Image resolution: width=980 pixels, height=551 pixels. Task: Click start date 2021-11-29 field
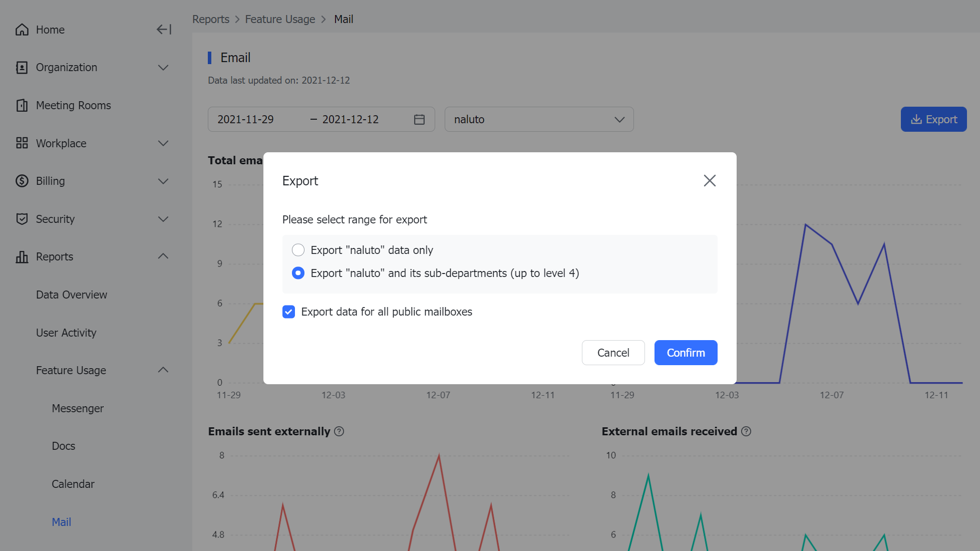pos(245,119)
